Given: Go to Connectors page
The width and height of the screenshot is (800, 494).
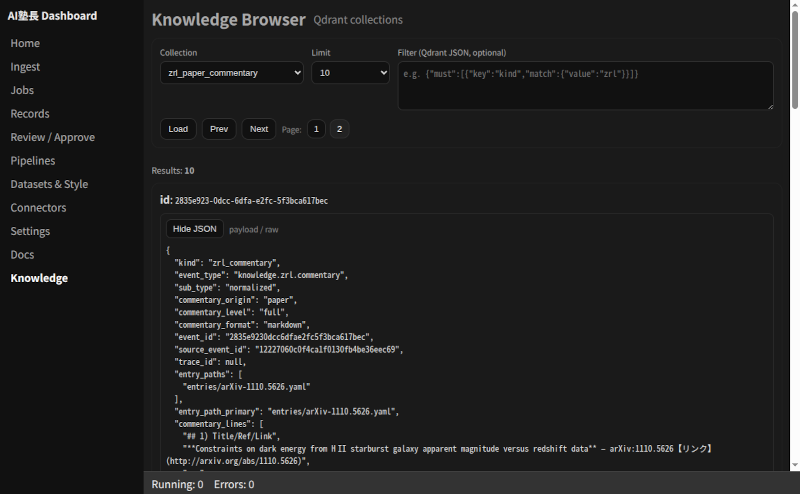Looking at the screenshot, I should 38,208.
